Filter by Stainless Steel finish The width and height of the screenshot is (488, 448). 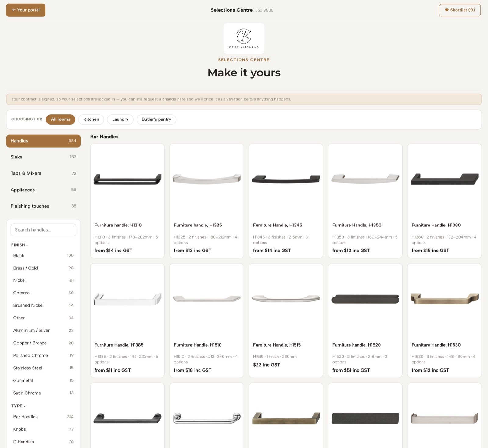pyautogui.click(x=43, y=368)
